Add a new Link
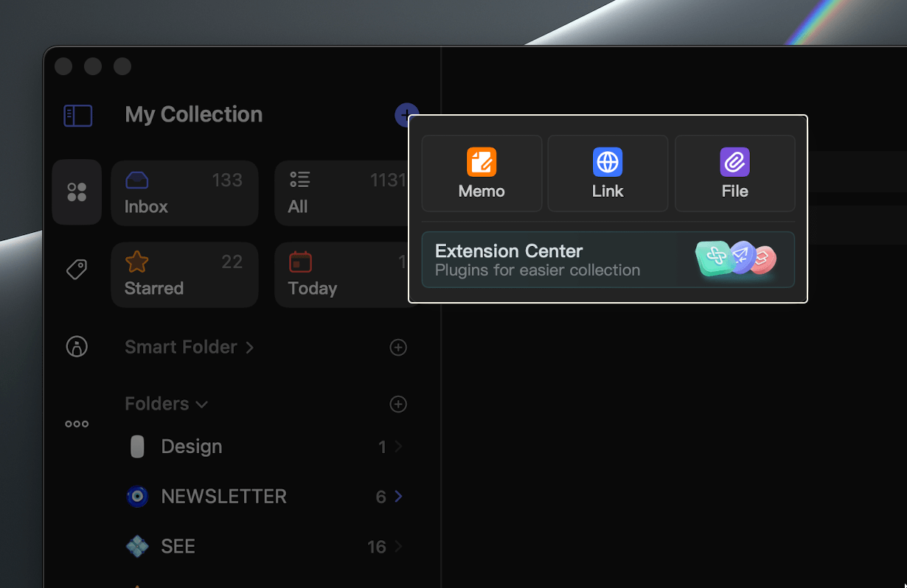Screen dimensions: 907x588 608,173
